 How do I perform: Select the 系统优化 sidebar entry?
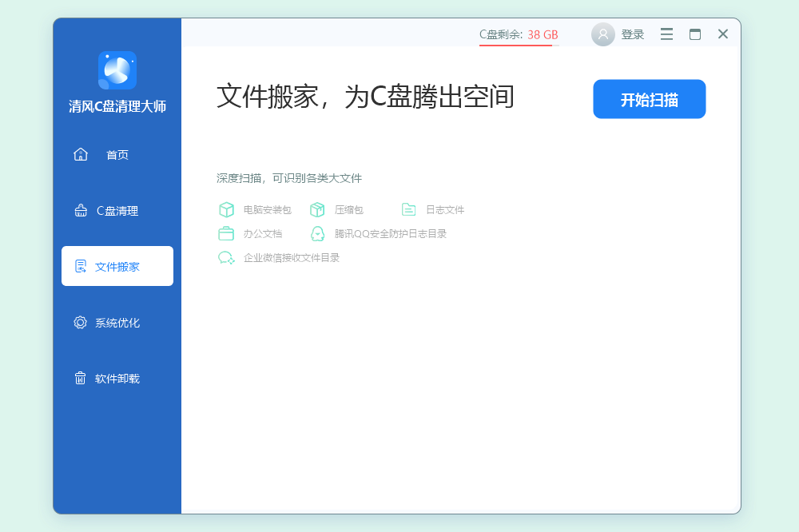click(117, 322)
